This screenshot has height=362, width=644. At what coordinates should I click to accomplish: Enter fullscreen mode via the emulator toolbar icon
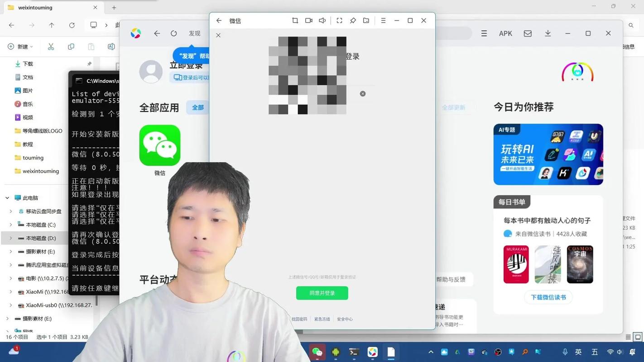[339, 20]
